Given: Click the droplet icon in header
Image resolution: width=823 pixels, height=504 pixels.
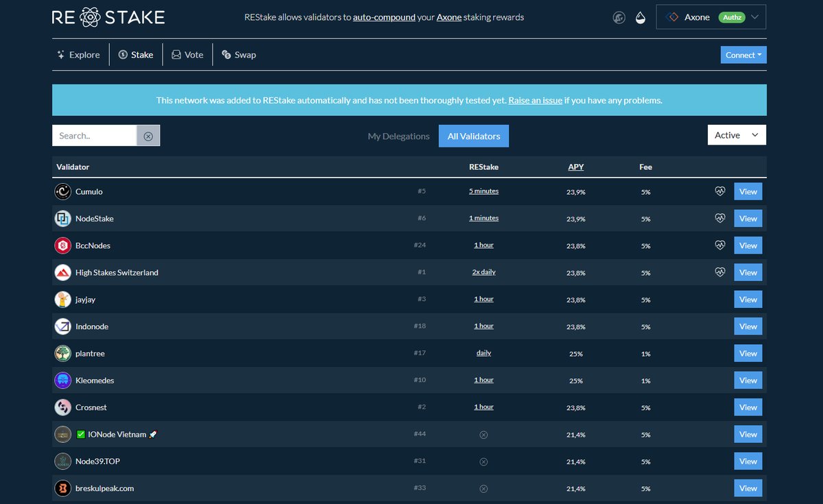Looking at the screenshot, I should click(641, 18).
